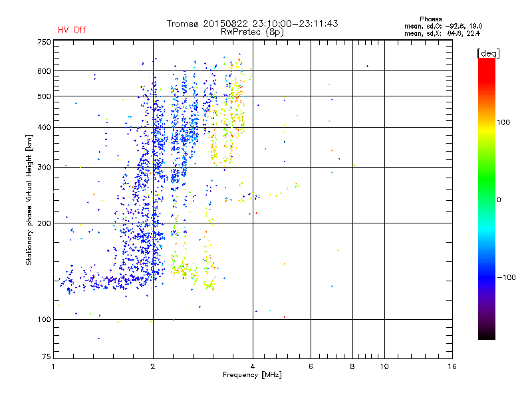Click the x-axis label 1

tap(53, 366)
